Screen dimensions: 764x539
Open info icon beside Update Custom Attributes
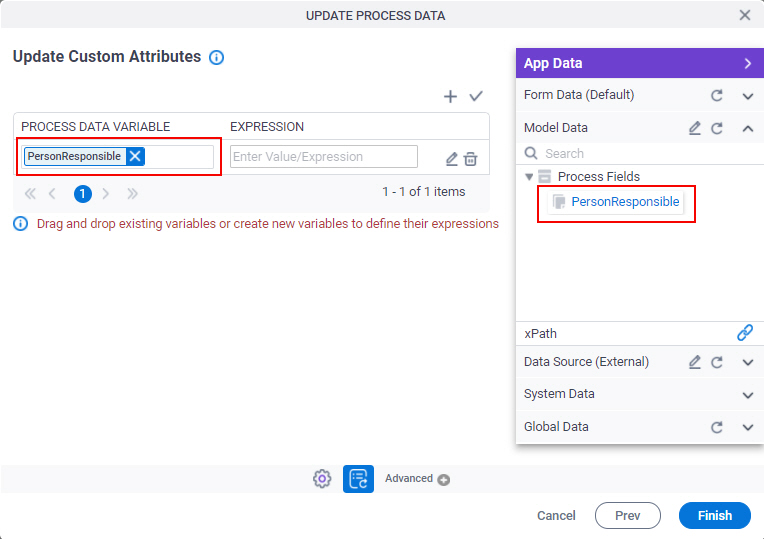pos(216,58)
